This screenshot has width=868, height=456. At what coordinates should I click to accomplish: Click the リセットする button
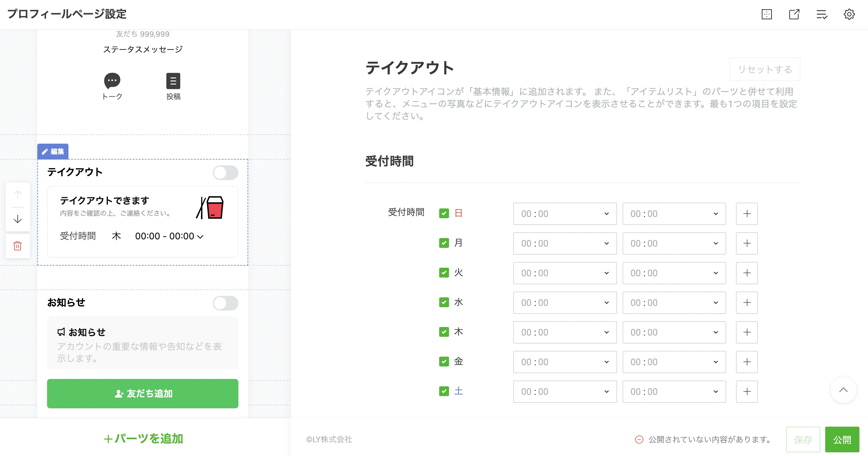click(x=765, y=69)
